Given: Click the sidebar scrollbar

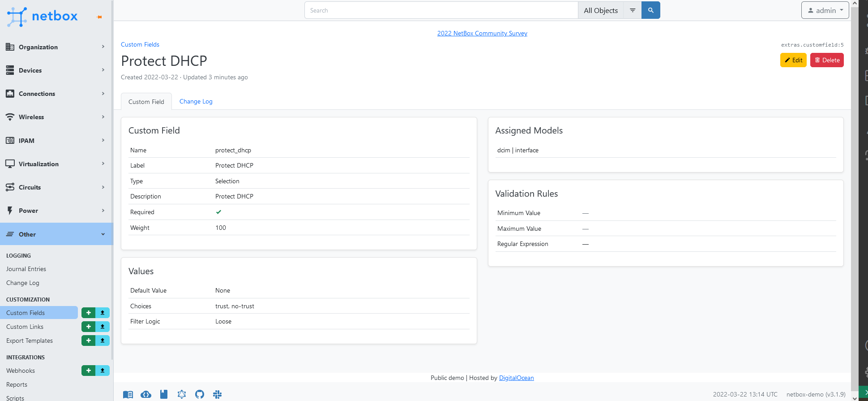Looking at the screenshot, I should (x=112, y=179).
